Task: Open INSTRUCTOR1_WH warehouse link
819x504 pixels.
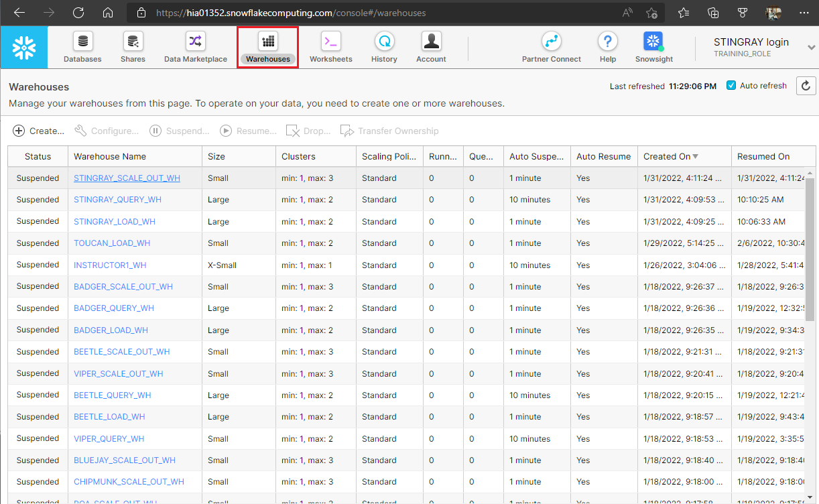Action: (110, 265)
